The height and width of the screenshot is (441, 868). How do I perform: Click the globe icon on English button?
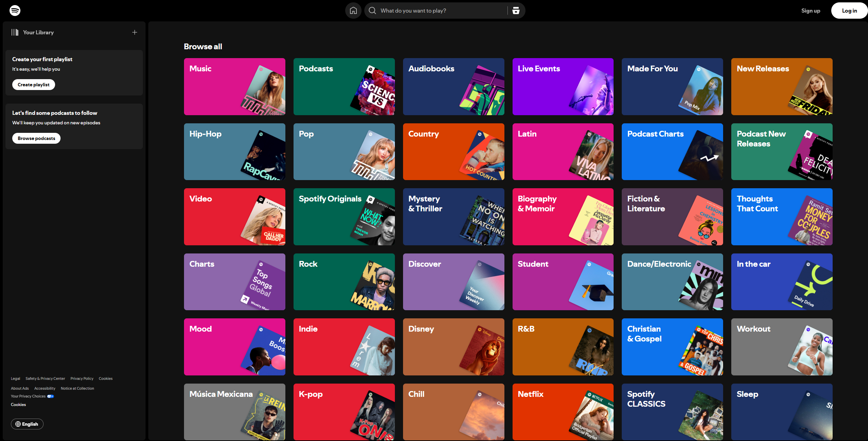[x=18, y=424]
